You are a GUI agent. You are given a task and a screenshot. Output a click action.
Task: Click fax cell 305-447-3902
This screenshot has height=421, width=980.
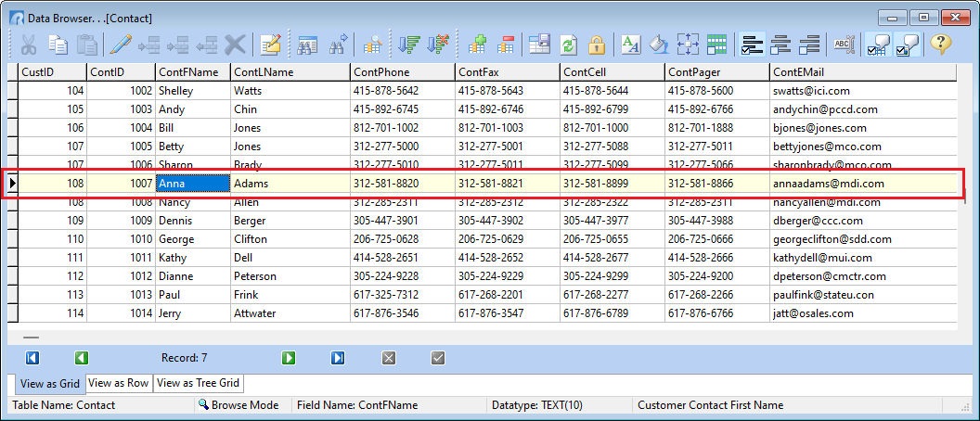(x=508, y=221)
